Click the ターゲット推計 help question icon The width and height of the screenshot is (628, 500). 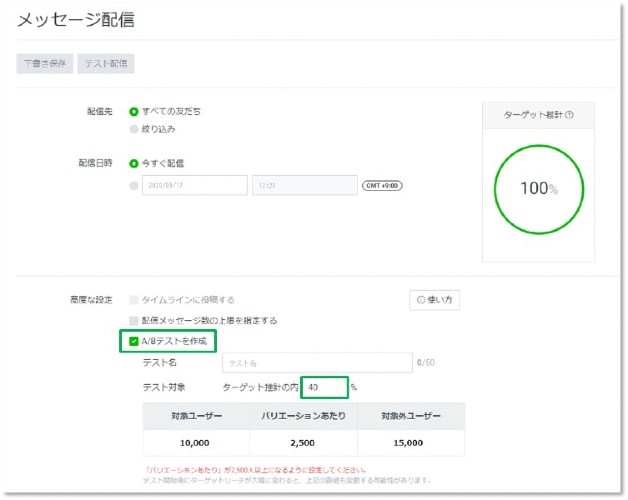[569, 115]
